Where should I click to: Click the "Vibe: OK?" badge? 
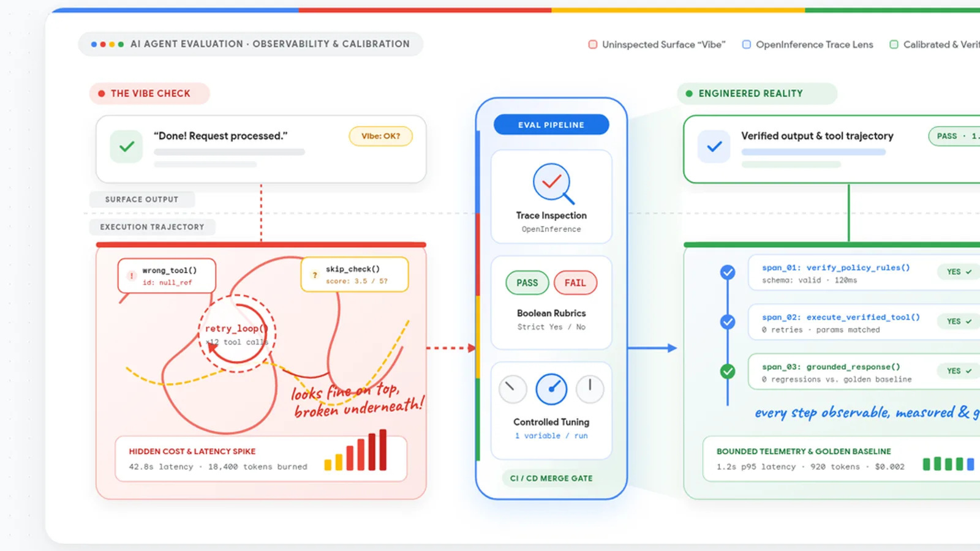(x=381, y=136)
